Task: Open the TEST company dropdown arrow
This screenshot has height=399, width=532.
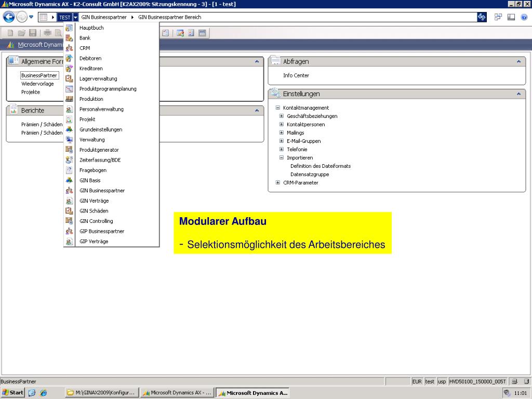Action: (x=75, y=17)
